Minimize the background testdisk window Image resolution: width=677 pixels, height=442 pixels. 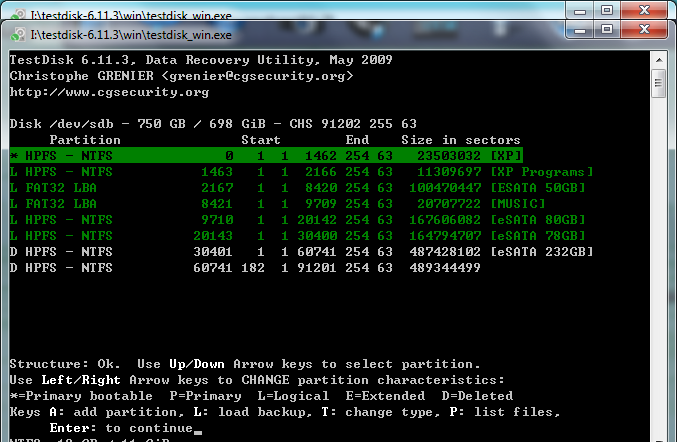click(x=580, y=11)
